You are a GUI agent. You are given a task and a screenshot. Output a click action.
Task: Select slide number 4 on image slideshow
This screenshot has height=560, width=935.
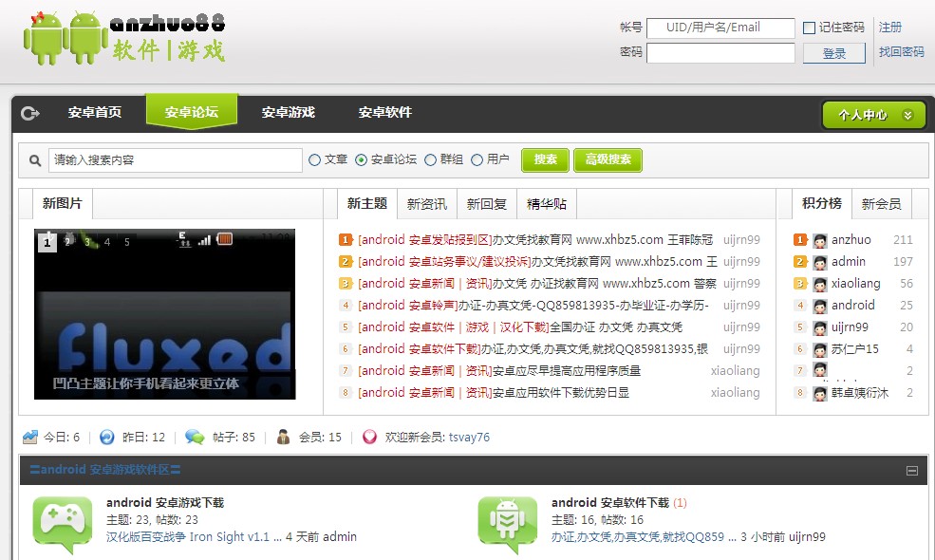[107, 241]
